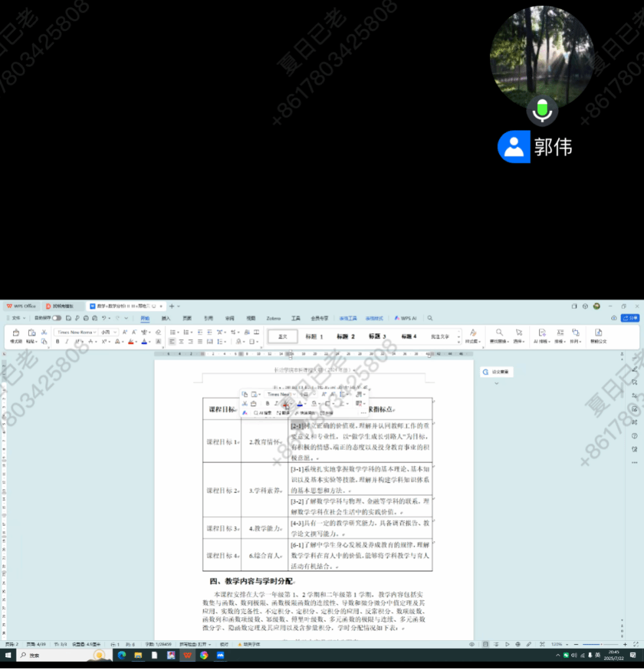Screen dimensions: 644x669
Task: Click the style set icon with pen
Action: point(473,333)
